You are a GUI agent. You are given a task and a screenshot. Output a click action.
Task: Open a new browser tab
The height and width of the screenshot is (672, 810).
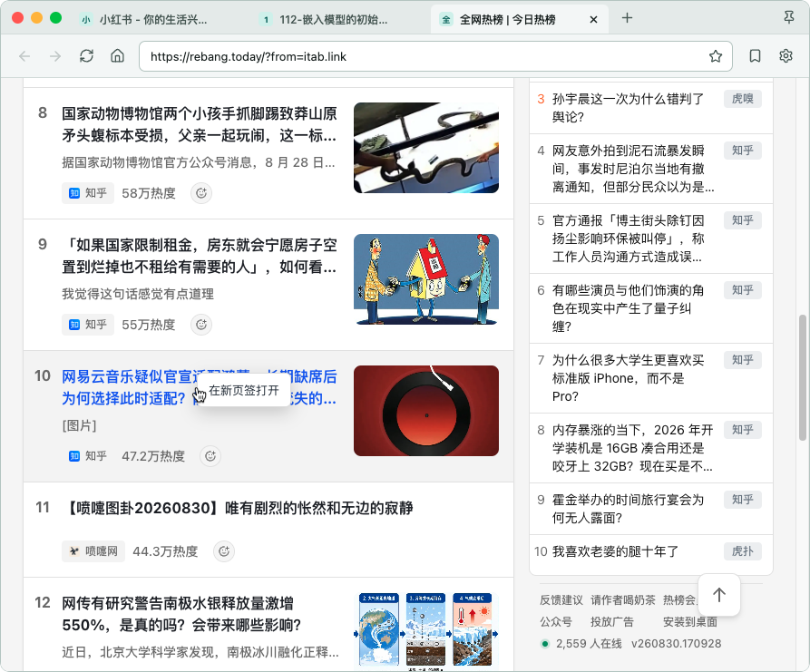point(627,19)
